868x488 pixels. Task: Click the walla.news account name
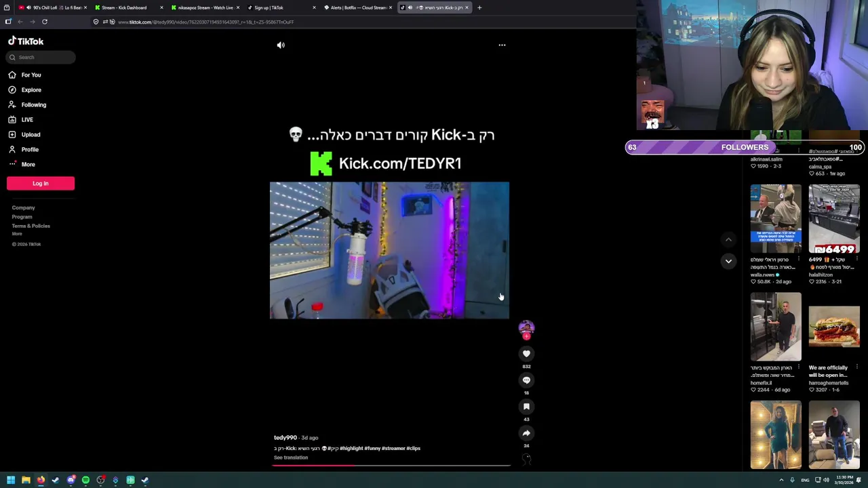tap(763, 274)
